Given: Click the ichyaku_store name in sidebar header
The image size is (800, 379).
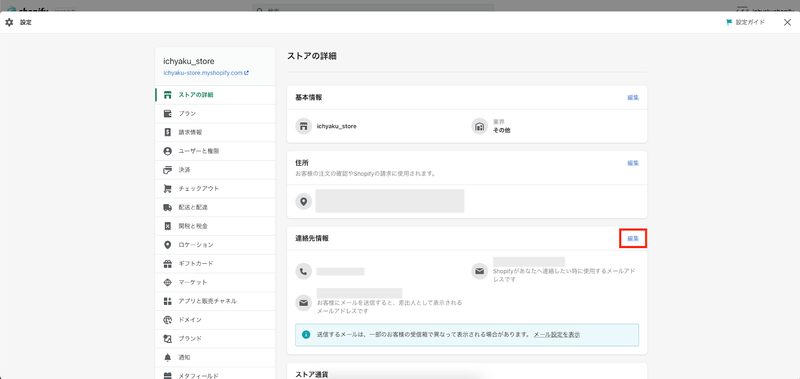Looking at the screenshot, I should (189, 61).
